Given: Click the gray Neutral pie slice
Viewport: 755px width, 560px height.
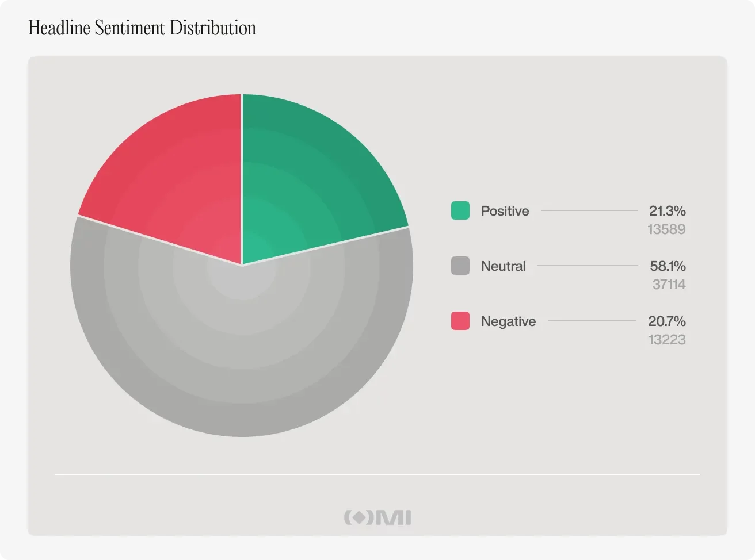Looking at the screenshot, I should [242, 356].
